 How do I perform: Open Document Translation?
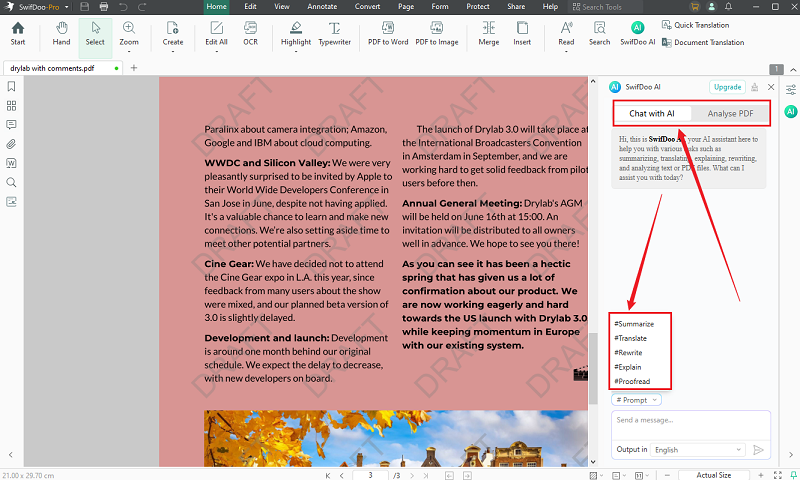[x=703, y=42]
